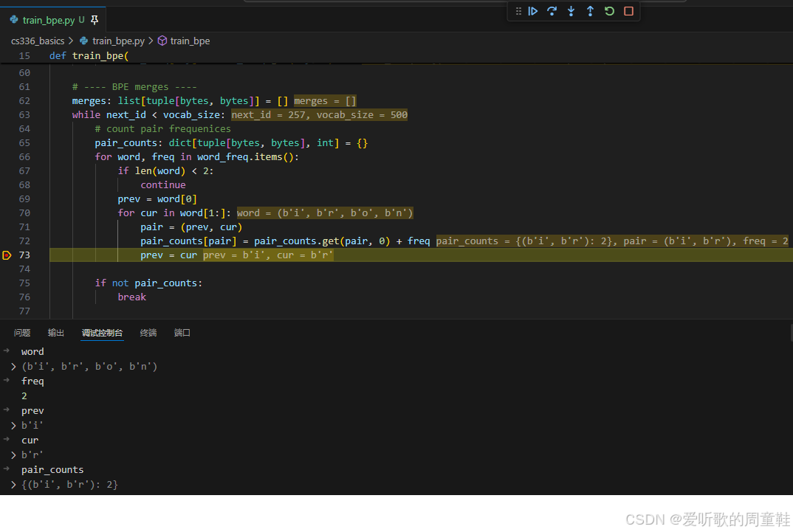Stop the debugger with the square icon
The width and height of the screenshot is (793, 532).
point(628,11)
